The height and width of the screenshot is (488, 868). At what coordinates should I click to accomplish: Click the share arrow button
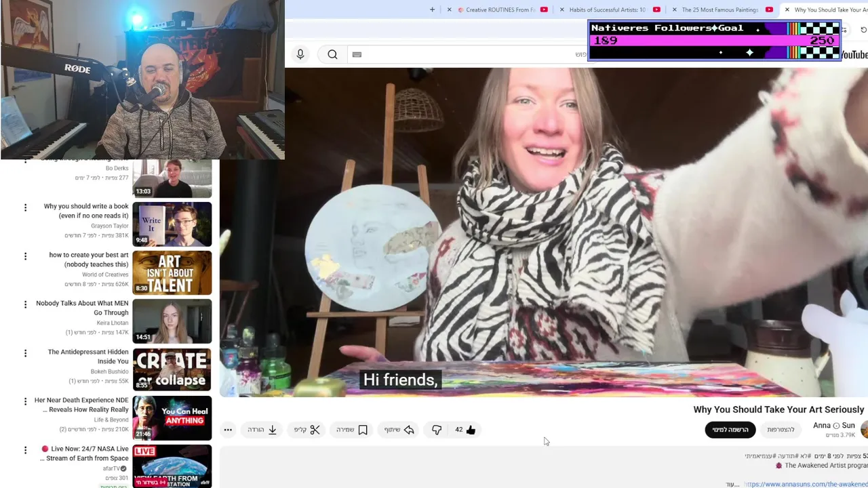click(399, 430)
